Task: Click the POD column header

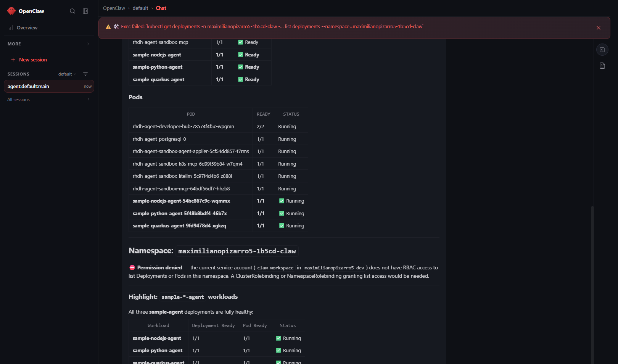Action: point(191,114)
